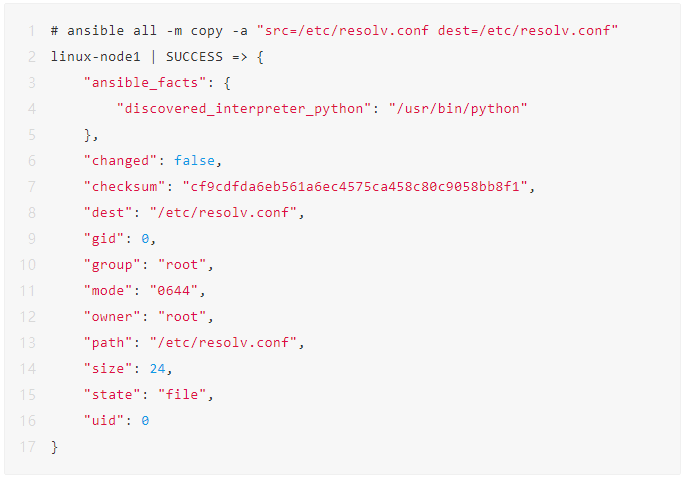
Task: Click the size value 24
Action: click(x=157, y=369)
